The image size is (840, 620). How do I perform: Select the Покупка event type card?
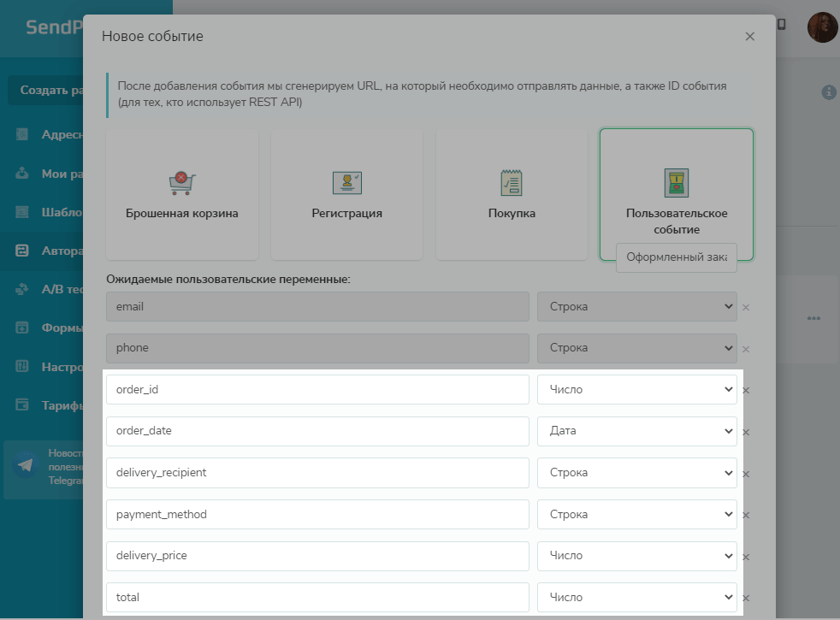point(512,194)
